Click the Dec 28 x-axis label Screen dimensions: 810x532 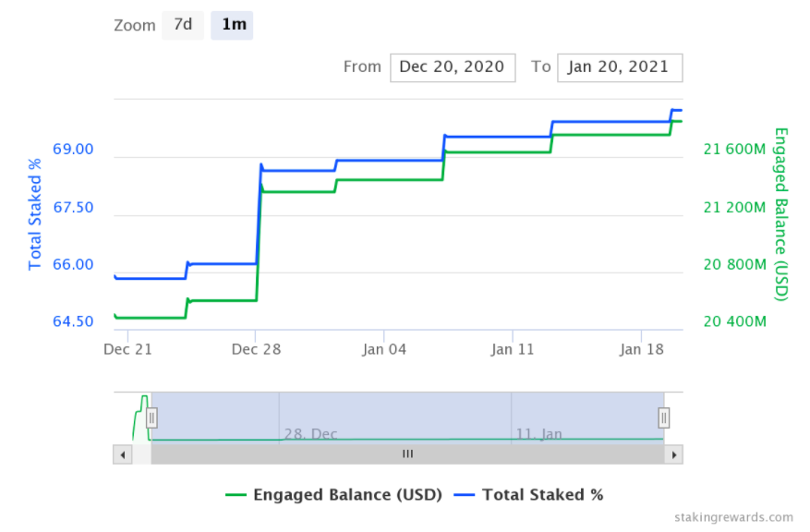coord(256,350)
